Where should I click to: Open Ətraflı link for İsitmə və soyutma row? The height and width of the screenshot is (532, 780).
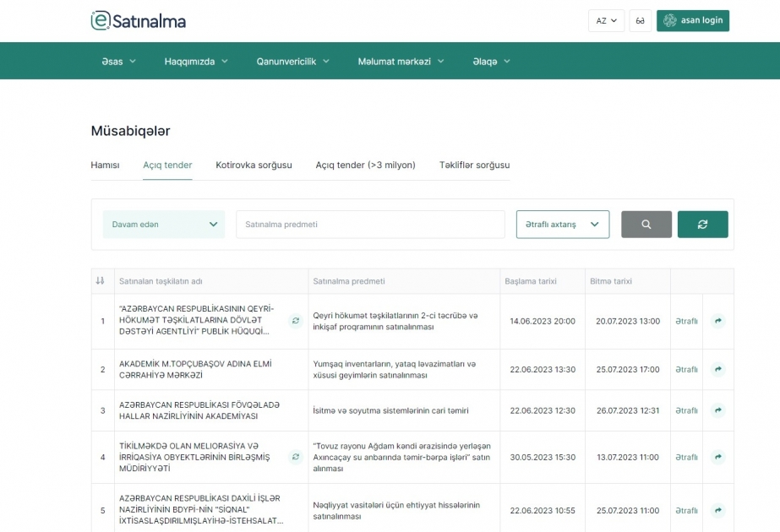(686, 410)
